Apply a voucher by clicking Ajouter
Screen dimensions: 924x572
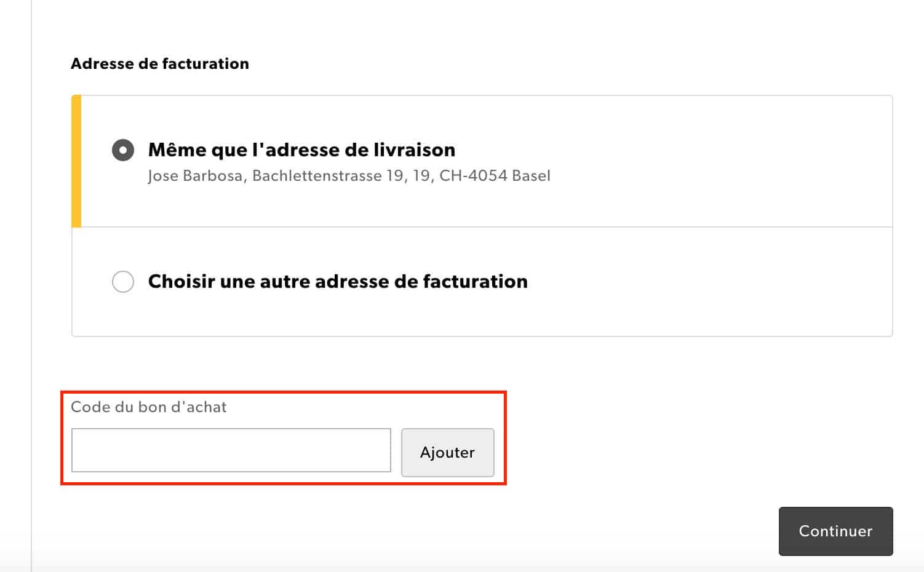(447, 452)
